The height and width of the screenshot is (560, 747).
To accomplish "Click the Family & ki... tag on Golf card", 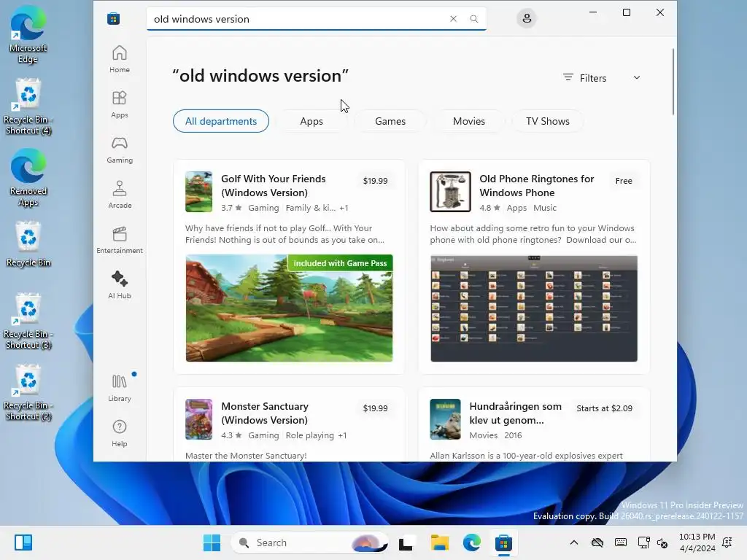I will click(311, 208).
